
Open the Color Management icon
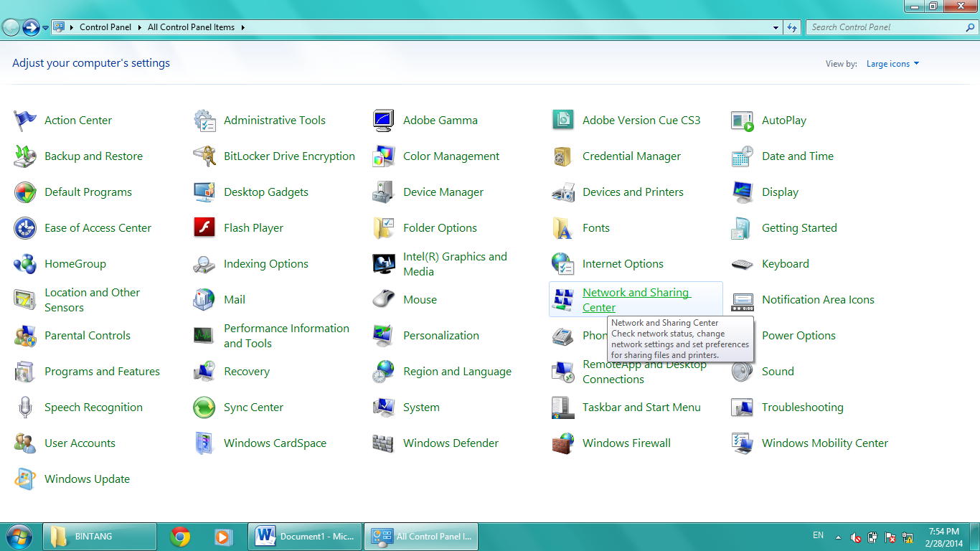click(384, 156)
